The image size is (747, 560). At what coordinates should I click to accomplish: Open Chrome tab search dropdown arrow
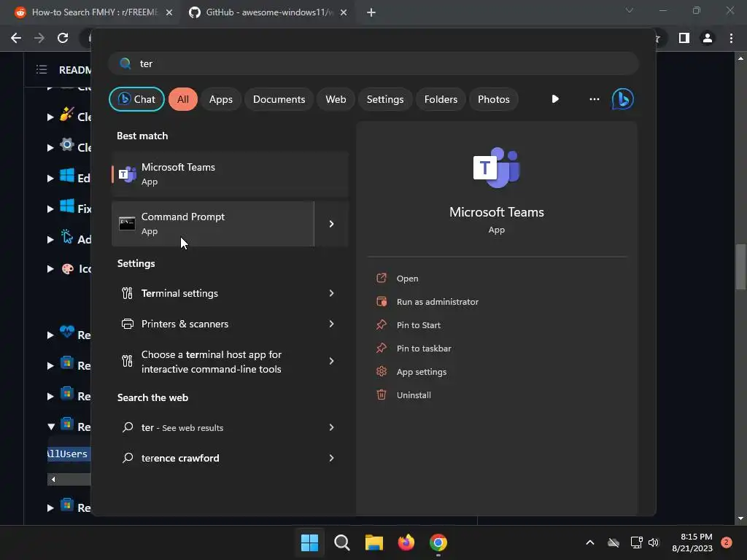[630, 10]
